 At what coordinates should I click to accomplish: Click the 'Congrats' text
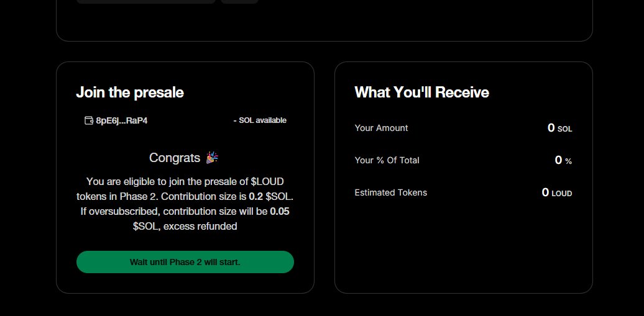175,158
